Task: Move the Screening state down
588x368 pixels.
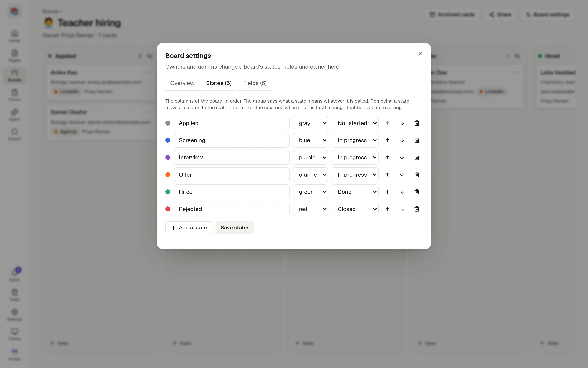Action: (402, 140)
